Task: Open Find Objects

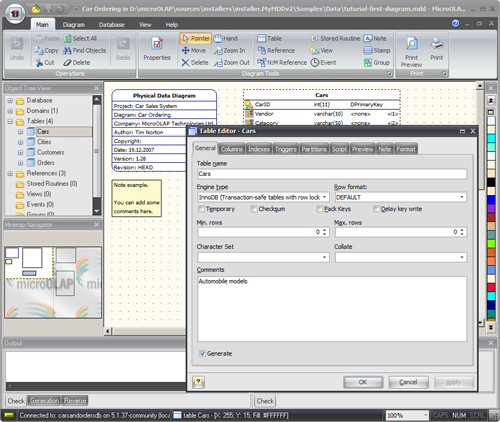Action: [85, 51]
